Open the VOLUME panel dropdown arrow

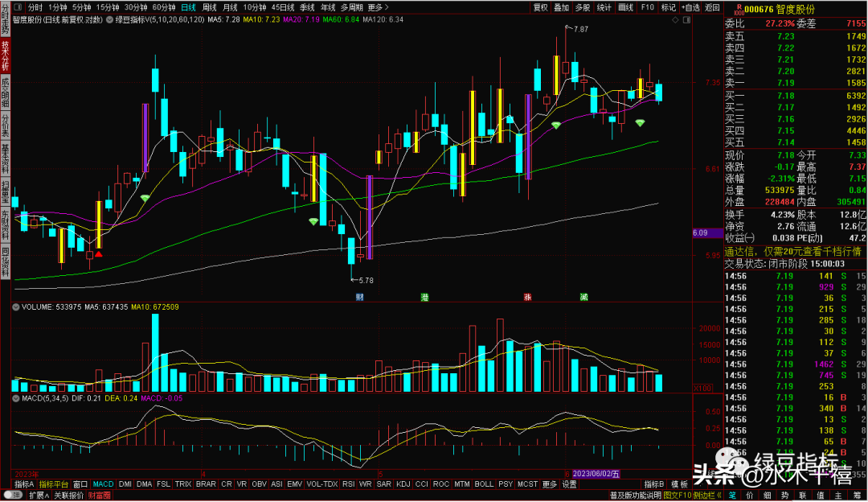(x=16, y=307)
